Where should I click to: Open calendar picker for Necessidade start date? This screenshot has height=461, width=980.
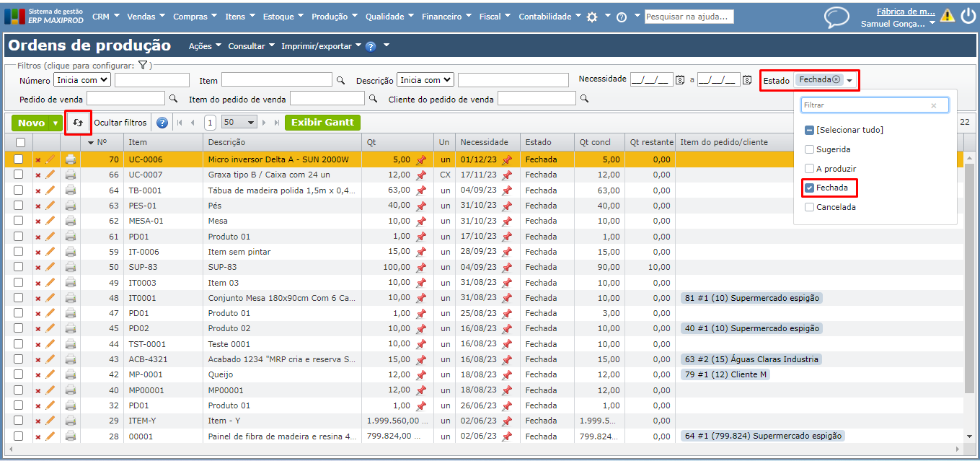(679, 80)
